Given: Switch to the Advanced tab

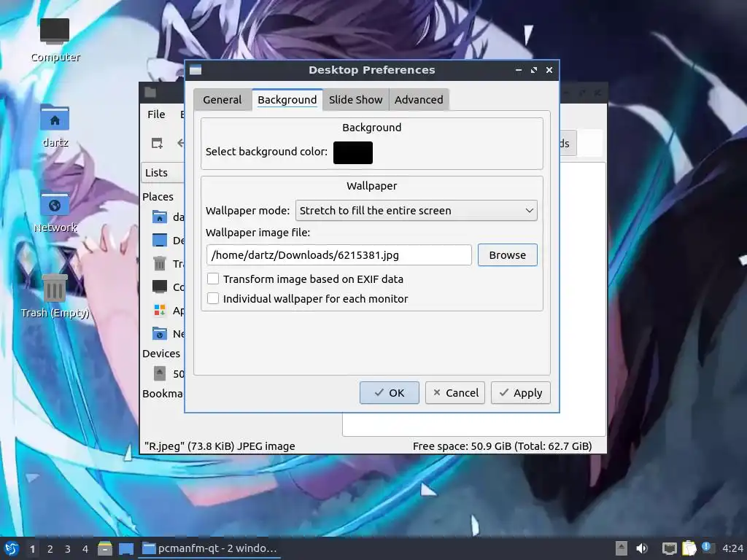Looking at the screenshot, I should point(419,99).
